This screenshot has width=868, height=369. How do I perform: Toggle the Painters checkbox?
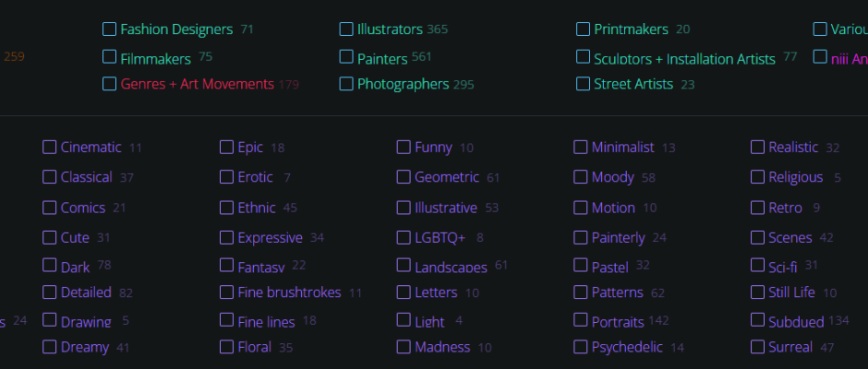coord(346,56)
